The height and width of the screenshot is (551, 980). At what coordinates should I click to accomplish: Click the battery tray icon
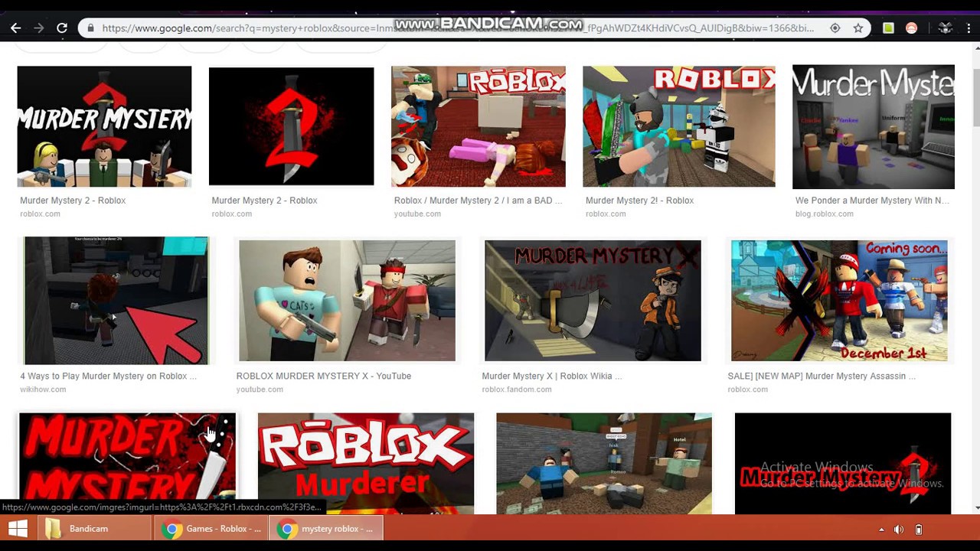click(919, 529)
